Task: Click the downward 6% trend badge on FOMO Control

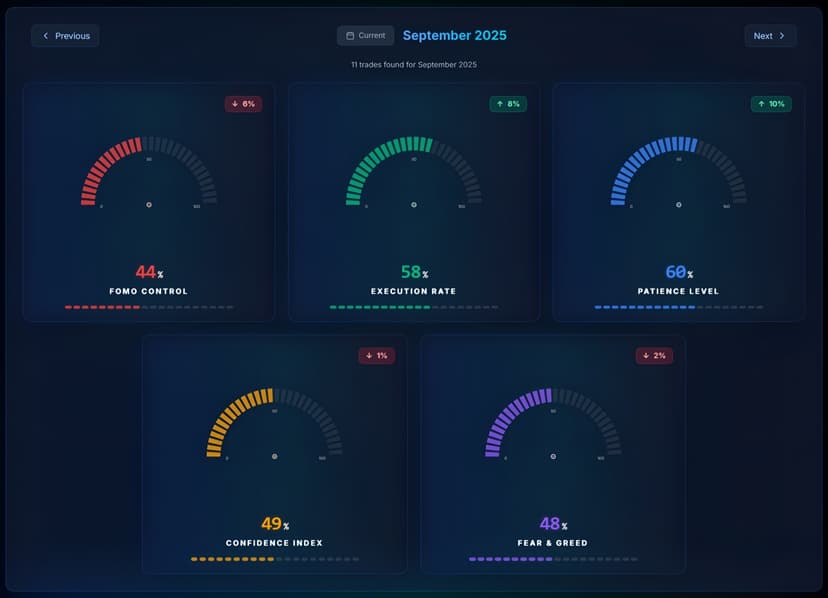Action: point(244,103)
